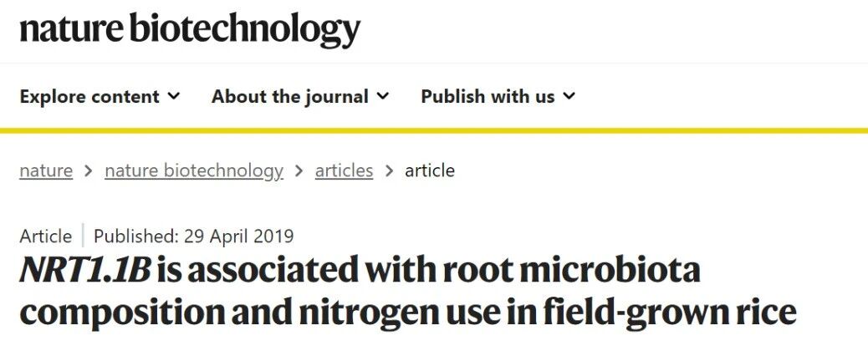The height and width of the screenshot is (351, 868).
Task: Click the article title's second line
Action: coord(407,314)
